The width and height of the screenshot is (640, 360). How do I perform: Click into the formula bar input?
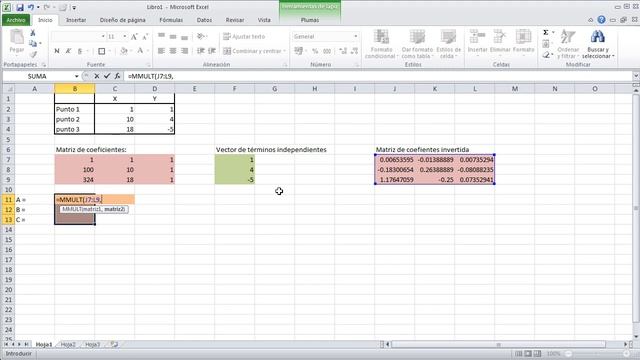tap(378, 76)
